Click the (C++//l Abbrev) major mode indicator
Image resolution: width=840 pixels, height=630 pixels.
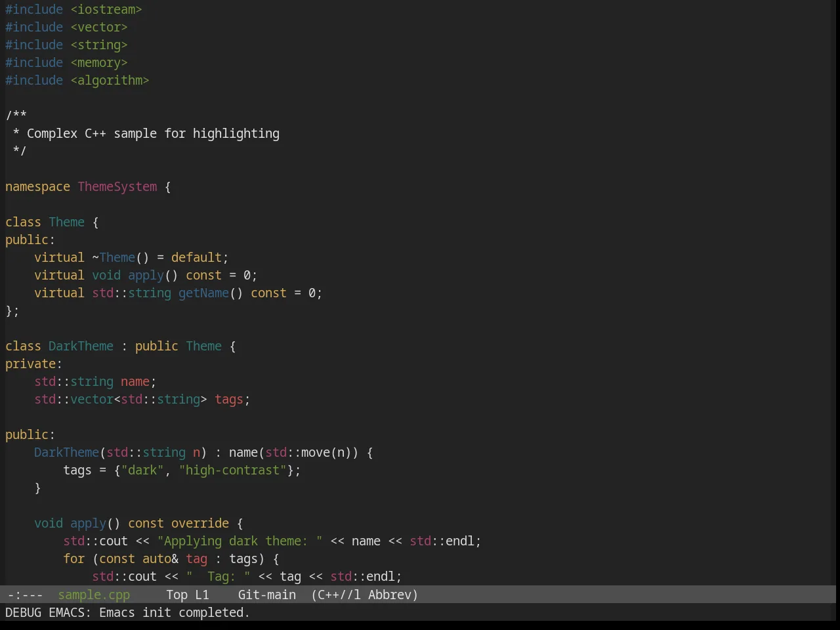click(x=365, y=595)
